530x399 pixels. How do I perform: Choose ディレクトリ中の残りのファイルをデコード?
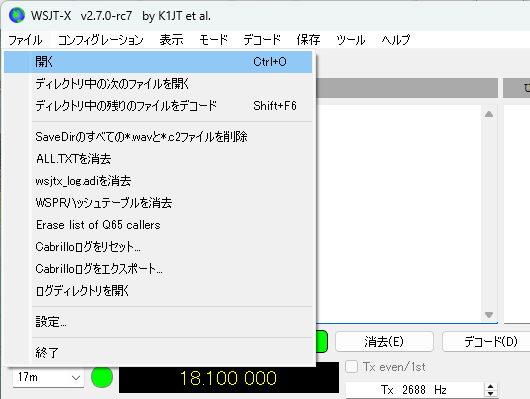click(158, 106)
